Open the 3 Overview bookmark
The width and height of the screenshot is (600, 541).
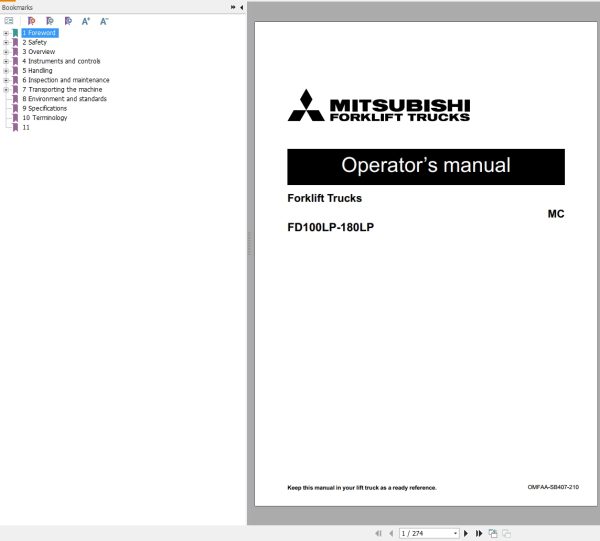[38, 52]
